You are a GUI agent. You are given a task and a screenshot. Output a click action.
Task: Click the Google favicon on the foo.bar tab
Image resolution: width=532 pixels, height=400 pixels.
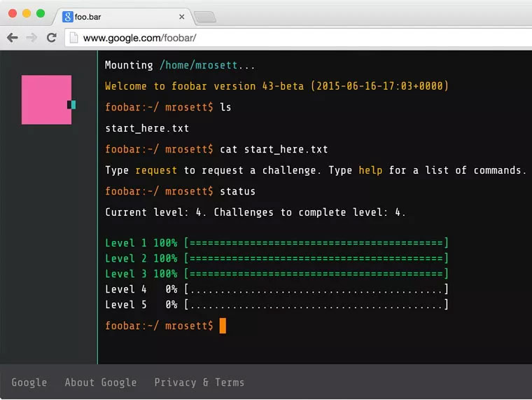point(68,17)
